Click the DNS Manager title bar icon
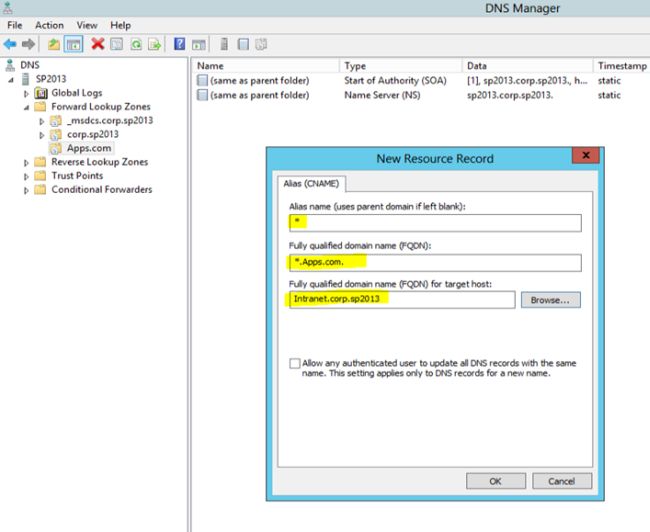 (x=7, y=7)
